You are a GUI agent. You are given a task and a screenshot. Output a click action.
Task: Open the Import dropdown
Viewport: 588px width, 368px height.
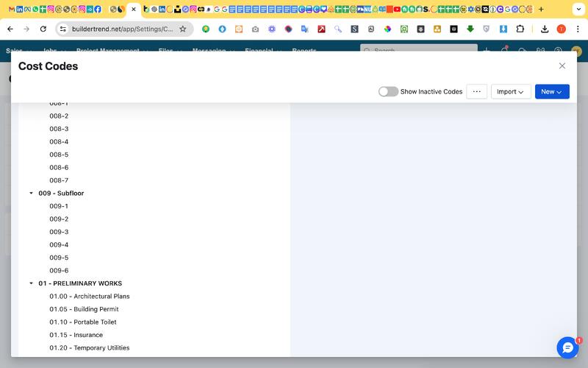pos(510,91)
